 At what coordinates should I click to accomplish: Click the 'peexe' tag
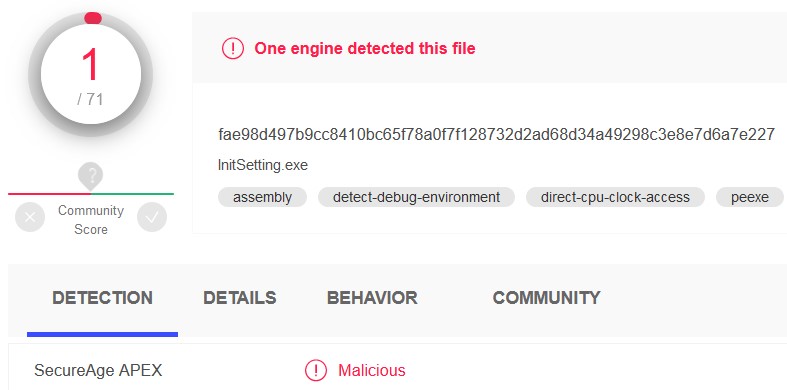(750, 197)
